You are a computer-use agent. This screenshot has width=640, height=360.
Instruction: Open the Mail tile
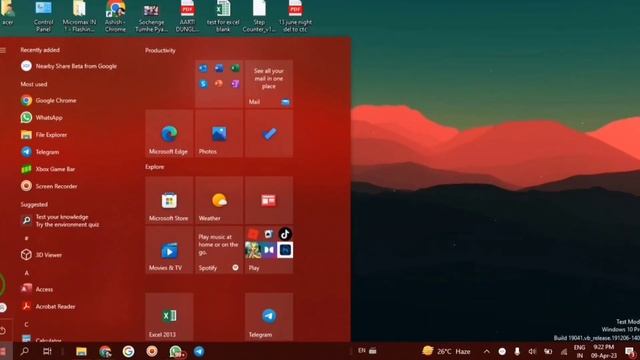[269, 84]
